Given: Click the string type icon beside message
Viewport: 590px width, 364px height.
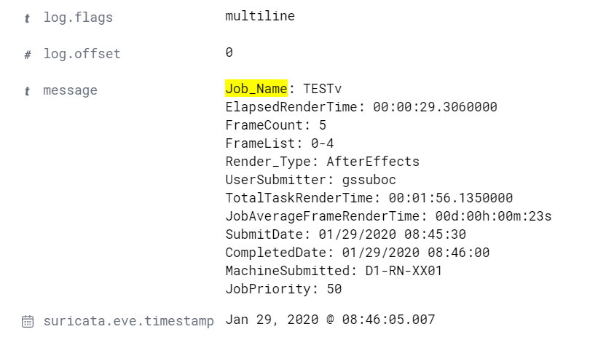Looking at the screenshot, I should 27,91.
